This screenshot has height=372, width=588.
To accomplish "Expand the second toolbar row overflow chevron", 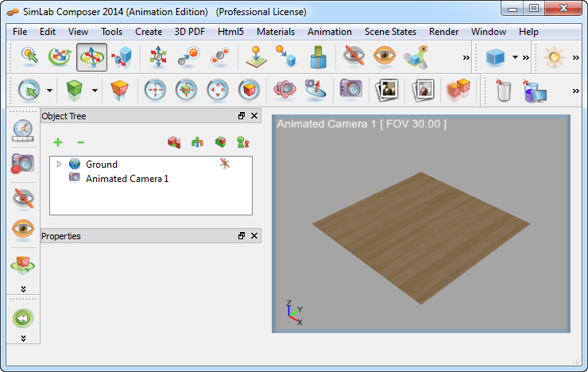I will tap(576, 91).
